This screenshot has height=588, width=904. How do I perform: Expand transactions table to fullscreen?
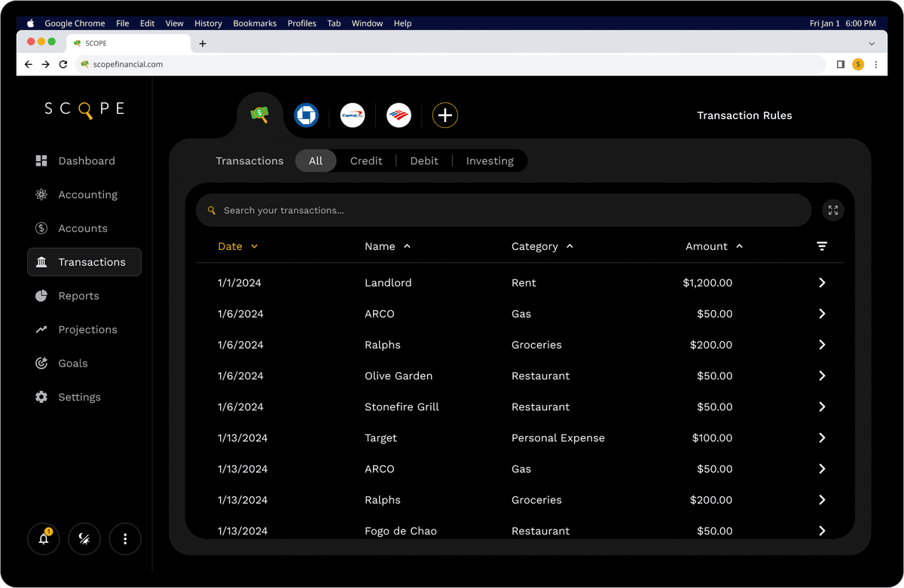coord(832,211)
